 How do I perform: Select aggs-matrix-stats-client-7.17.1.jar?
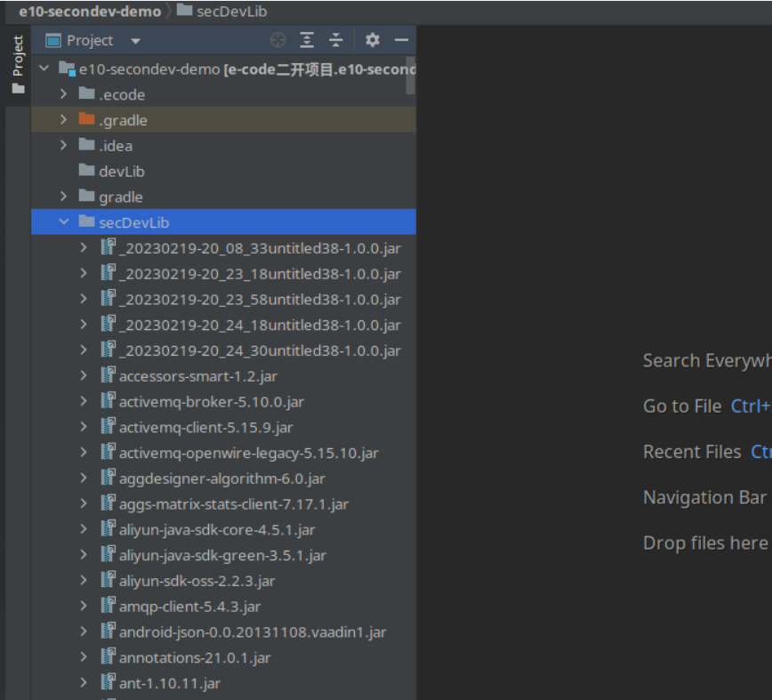point(223,503)
